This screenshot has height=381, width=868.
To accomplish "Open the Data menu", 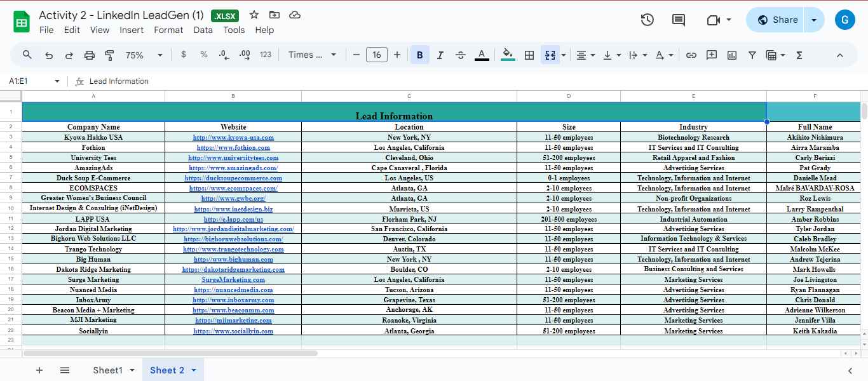I will tap(203, 30).
